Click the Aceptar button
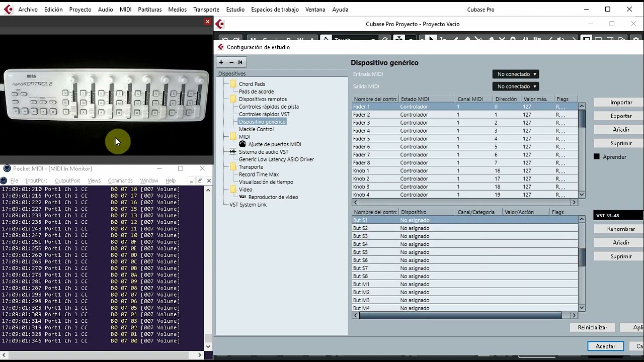Image resolution: width=644 pixels, height=362 pixels. 605,346
